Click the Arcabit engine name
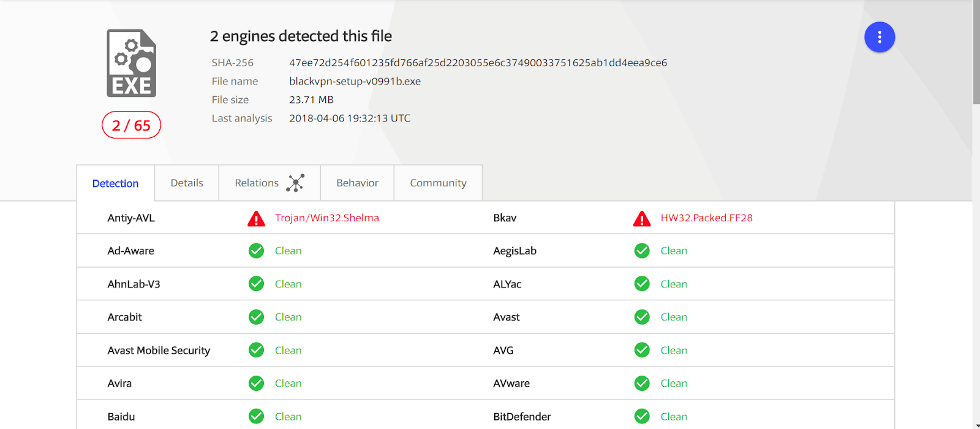Image resolution: width=980 pixels, height=429 pixels. point(124,317)
